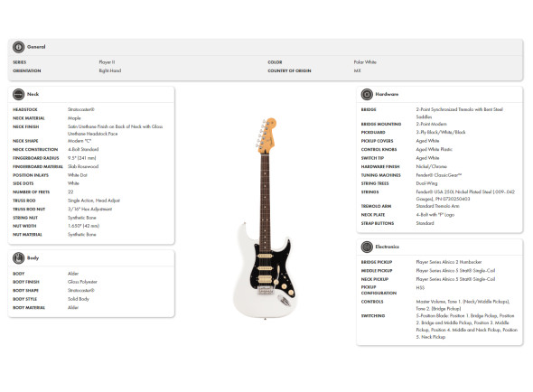Image resolution: width=533 pixels, height=392 pixels.
Task: Click the '4-Bolt Standard' neck construction value
Action: (83, 149)
